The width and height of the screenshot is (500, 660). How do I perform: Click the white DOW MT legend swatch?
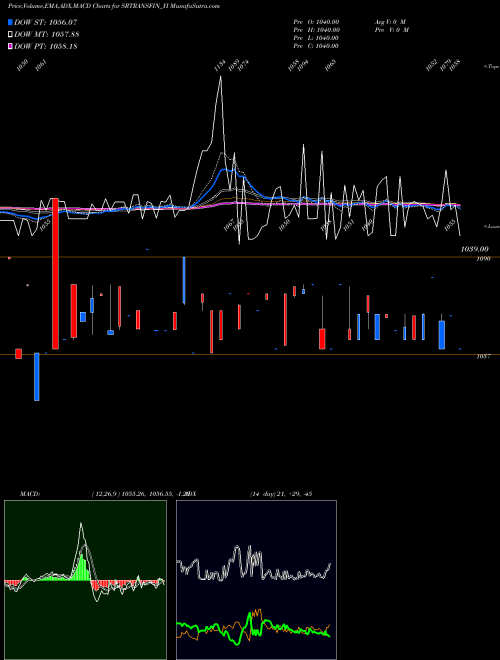point(10,34)
